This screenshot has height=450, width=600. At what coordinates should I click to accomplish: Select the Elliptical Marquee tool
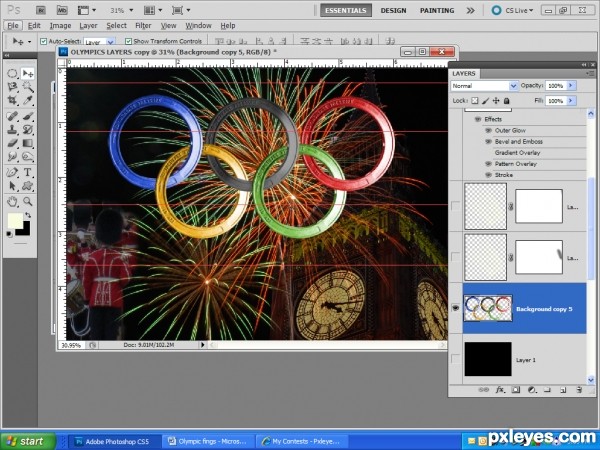coord(13,73)
